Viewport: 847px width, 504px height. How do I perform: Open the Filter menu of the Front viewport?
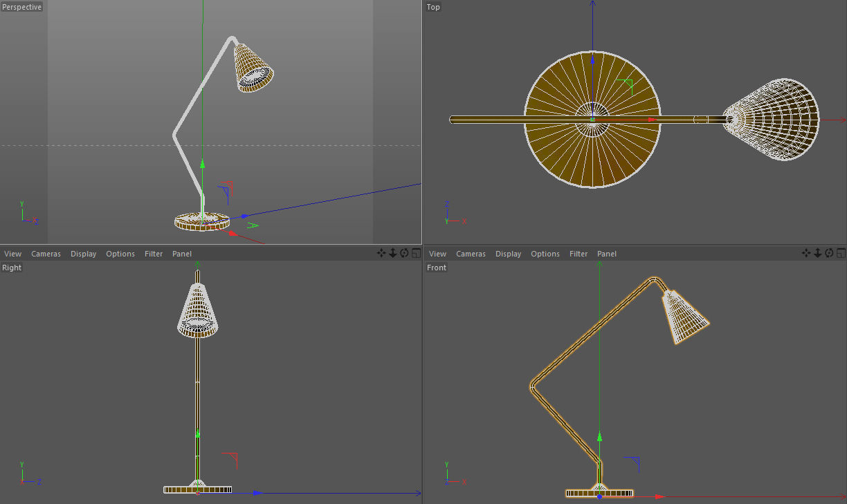click(579, 254)
